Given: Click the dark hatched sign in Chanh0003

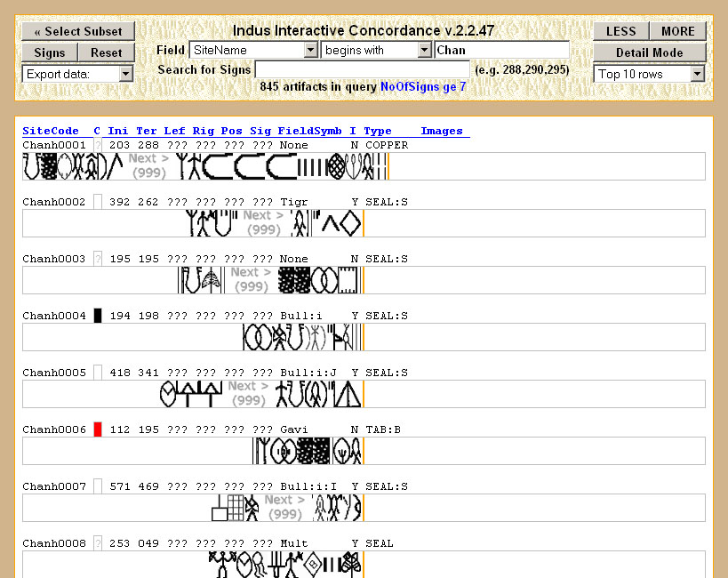Looking at the screenshot, I should [294, 280].
